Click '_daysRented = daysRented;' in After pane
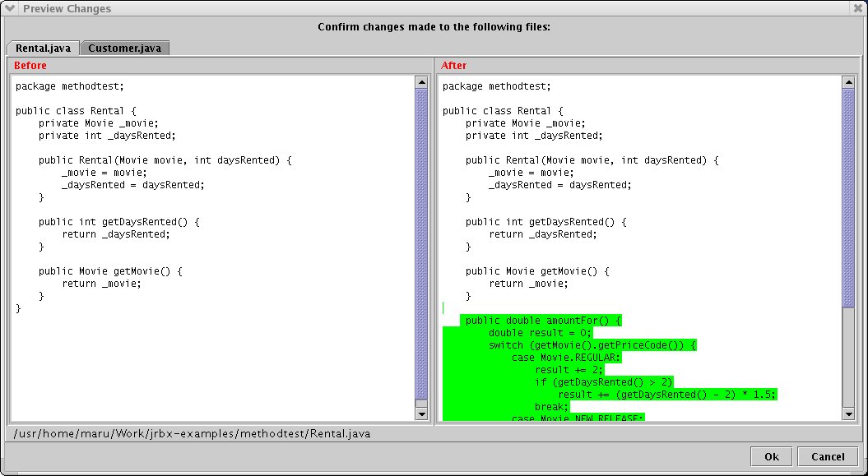This screenshot has width=868, height=476. tap(559, 185)
